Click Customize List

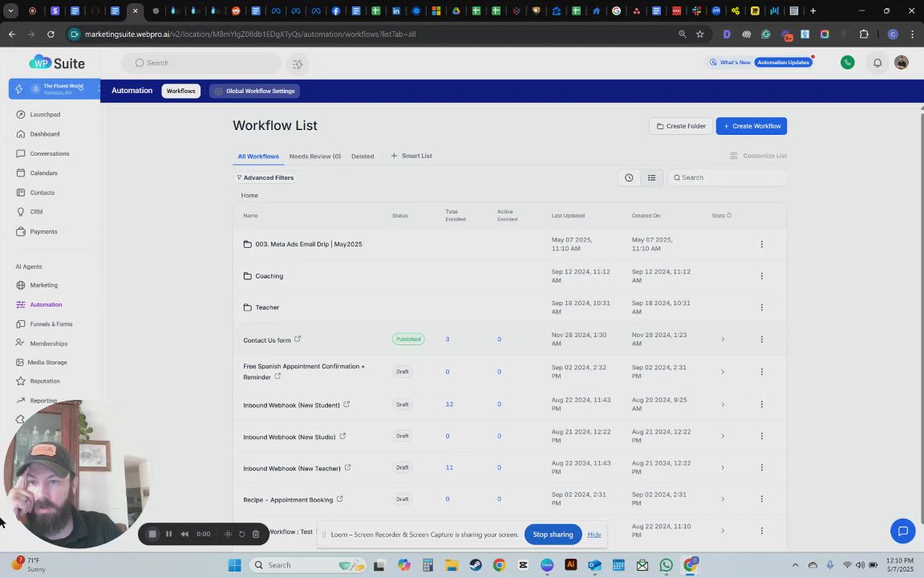(758, 156)
